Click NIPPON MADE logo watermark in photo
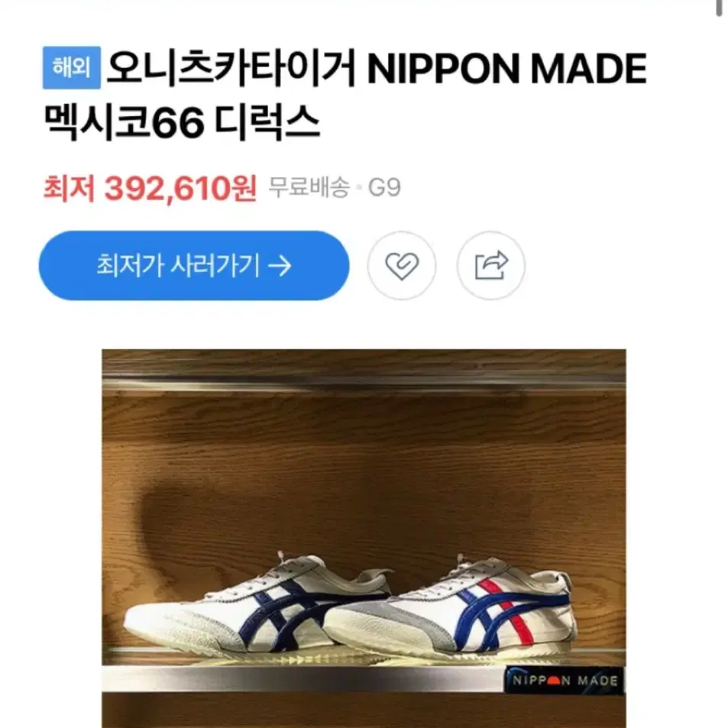 565,681
